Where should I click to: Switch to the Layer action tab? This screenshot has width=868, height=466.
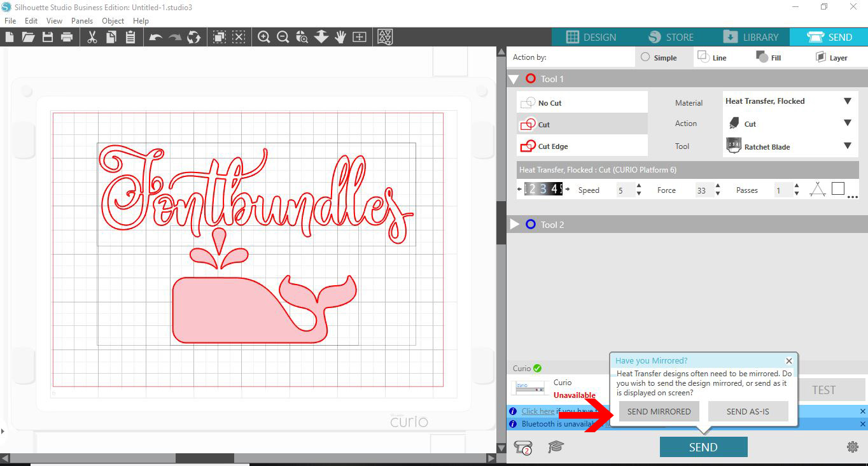(x=832, y=57)
